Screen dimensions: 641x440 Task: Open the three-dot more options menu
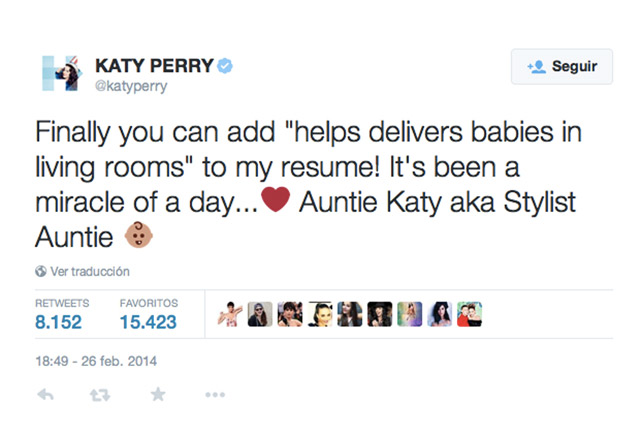pos(214,394)
